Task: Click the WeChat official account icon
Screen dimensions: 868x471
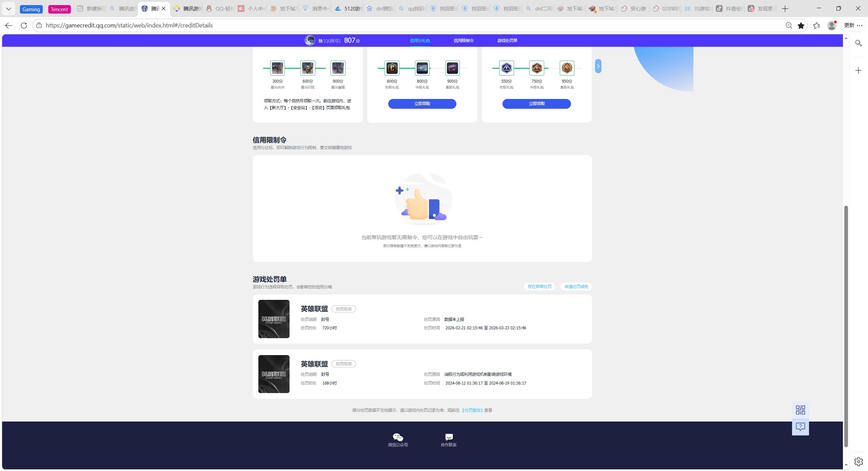Action: coord(398,437)
